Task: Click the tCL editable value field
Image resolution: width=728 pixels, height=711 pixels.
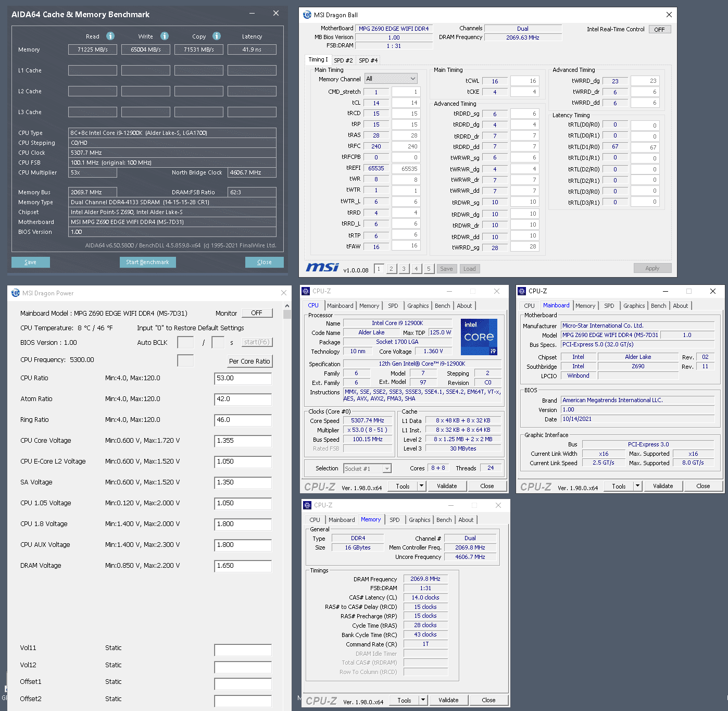Action: coord(406,103)
